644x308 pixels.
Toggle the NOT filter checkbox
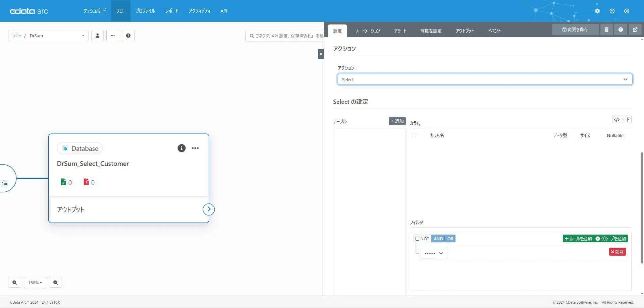pos(417,239)
